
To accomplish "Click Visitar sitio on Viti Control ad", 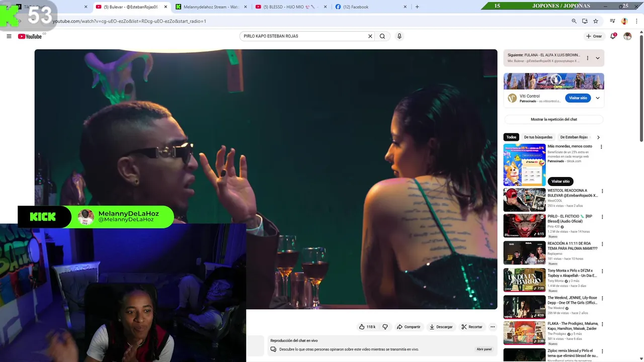I will 578,98.
